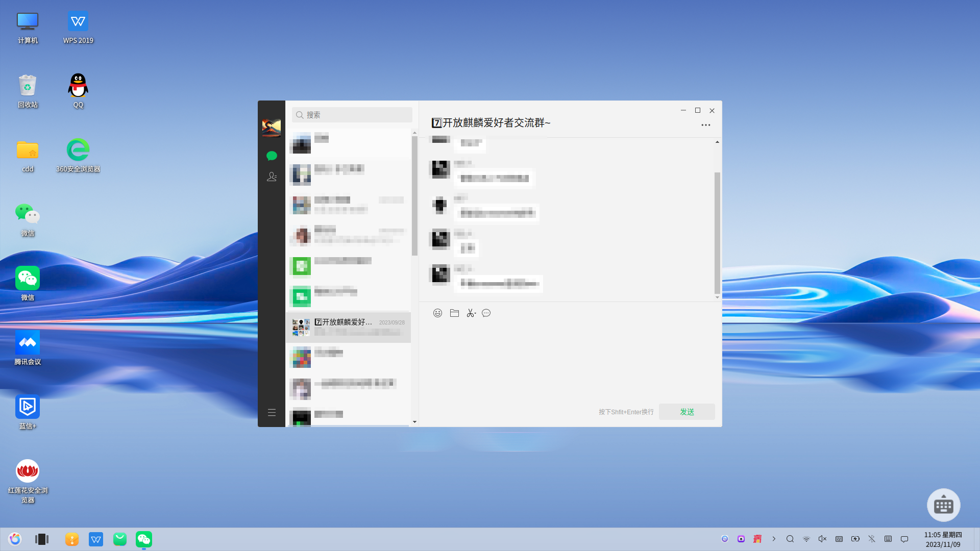Click scroll-up arrow of message pane
The image size is (980, 551).
click(717, 142)
